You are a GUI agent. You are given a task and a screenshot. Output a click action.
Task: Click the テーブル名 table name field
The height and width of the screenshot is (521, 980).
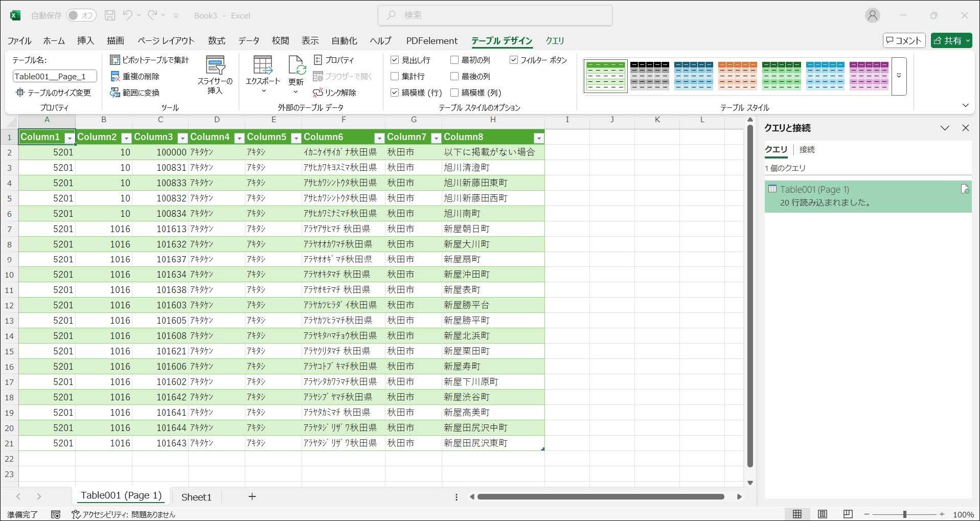click(x=54, y=77)
